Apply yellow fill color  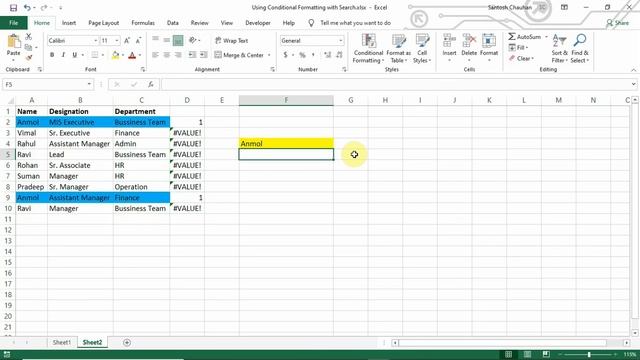point(116,55)
